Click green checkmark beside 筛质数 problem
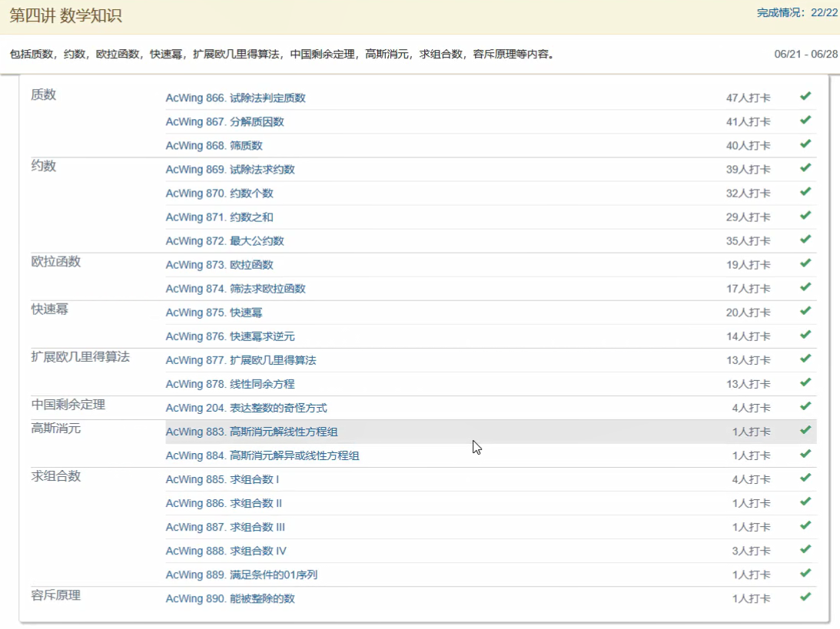This screenshot has width=840, height=629. point(805,144)
